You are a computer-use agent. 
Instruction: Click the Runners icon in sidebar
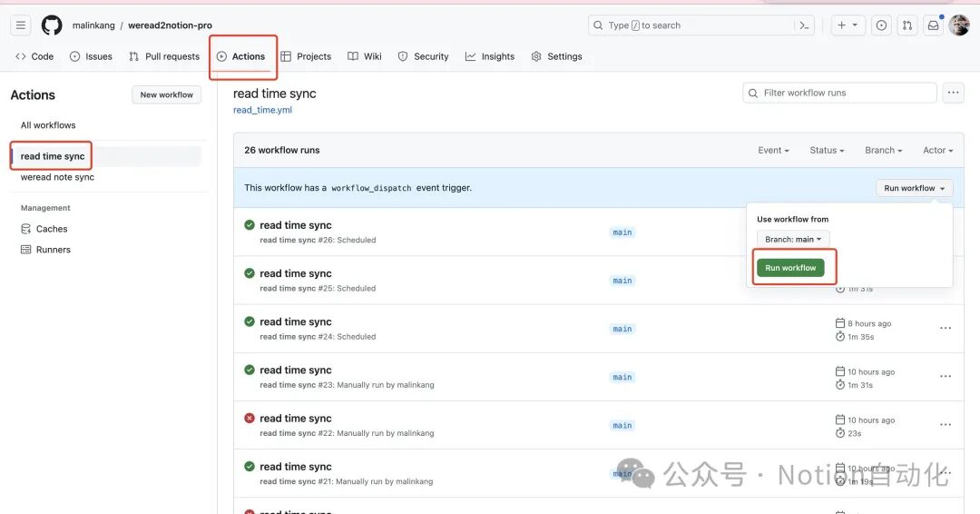coord(25,250)
